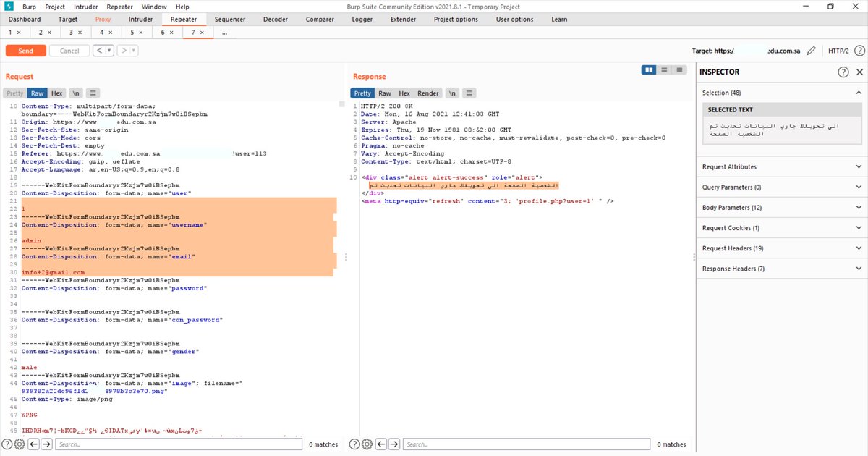Switch Response view to Raw
The height and width of the screenshot is (456, 868).
coord(385,93)
